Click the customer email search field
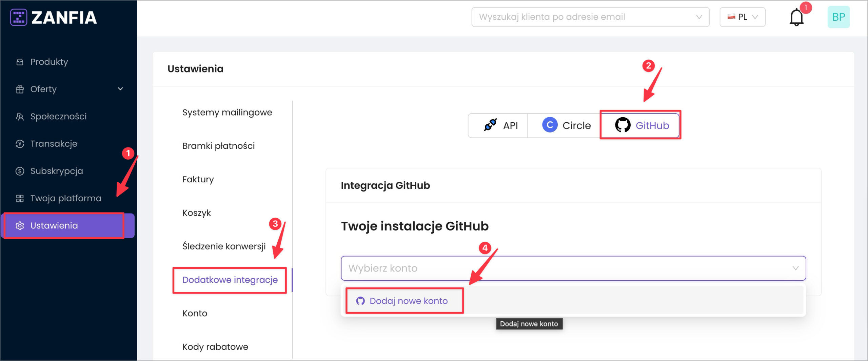868x361 pixels. [585, 17]
